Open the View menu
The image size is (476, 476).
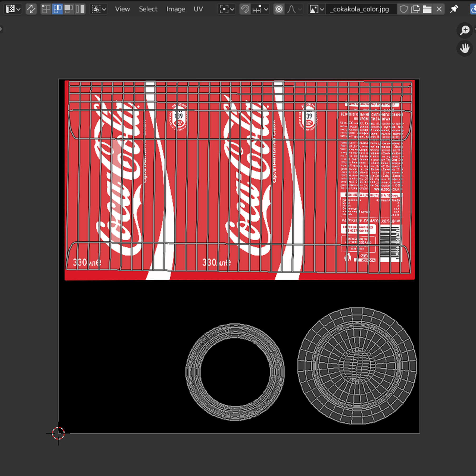point(122,9)
